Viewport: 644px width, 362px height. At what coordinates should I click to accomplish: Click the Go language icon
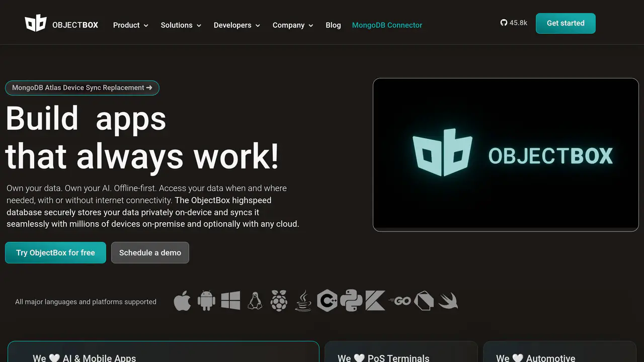click(x=400, y=301)
